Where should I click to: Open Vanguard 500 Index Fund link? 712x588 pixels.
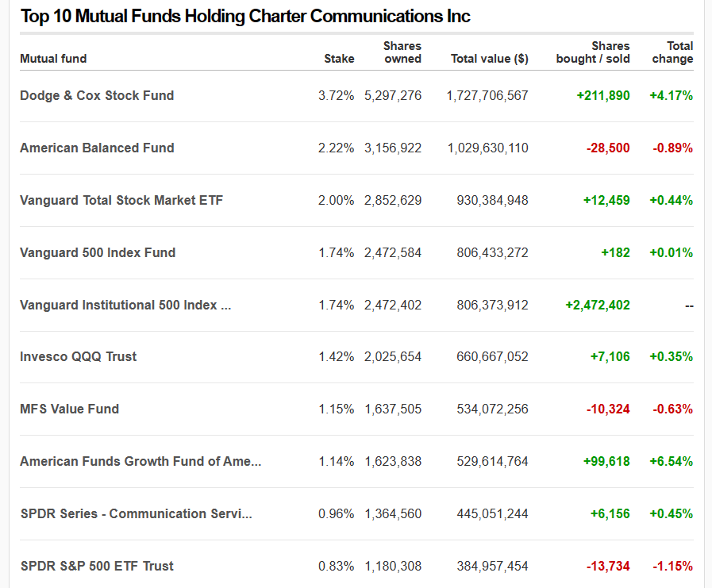(98, 252)
